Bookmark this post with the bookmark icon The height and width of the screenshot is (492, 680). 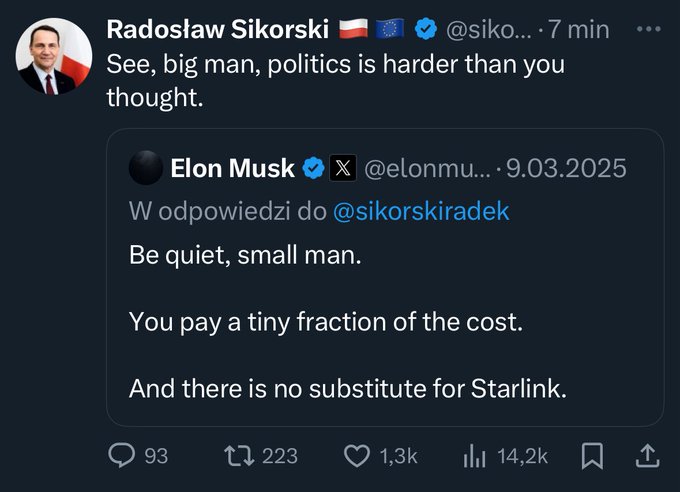(x=592, y=456)
